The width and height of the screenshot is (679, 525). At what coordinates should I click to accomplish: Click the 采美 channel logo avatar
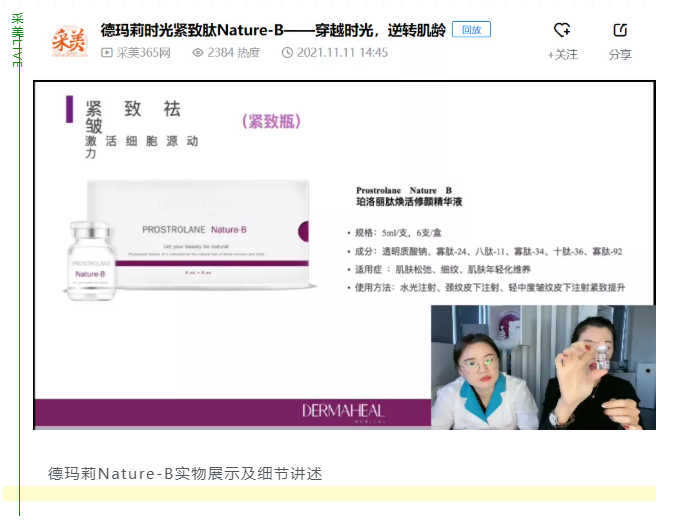[x=69, y=41]
